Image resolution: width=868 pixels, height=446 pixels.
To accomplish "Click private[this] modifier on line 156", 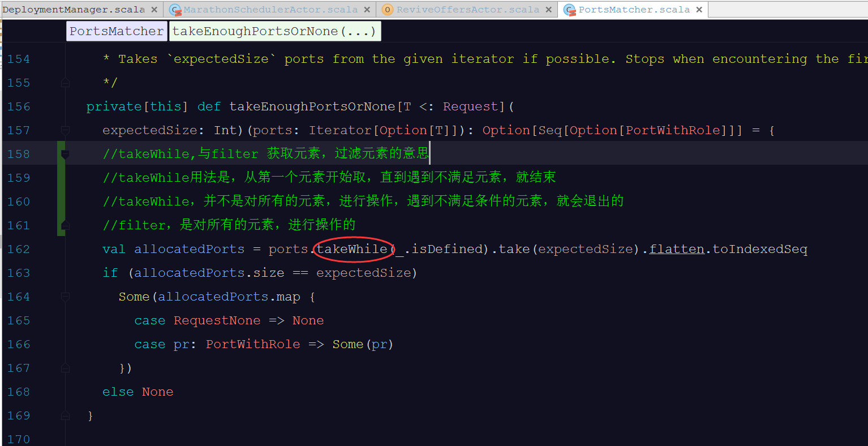I will coord(137,106).
